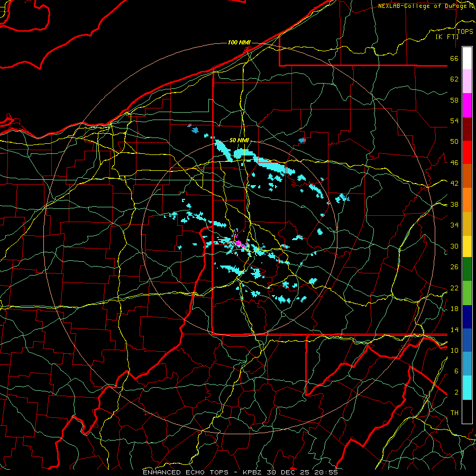Click the legend value 42
Image resolution: width=476 pixels, height=476 pixels.
(x=454, y=184)
